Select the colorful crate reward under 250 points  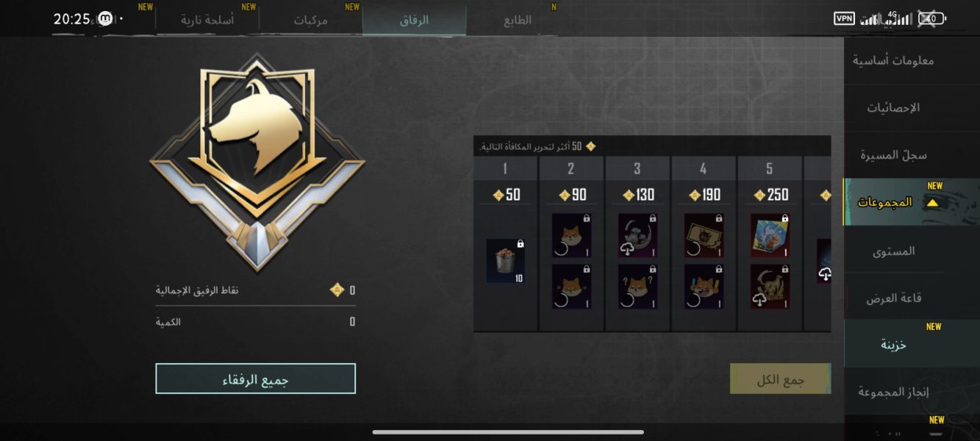point(770,235)
